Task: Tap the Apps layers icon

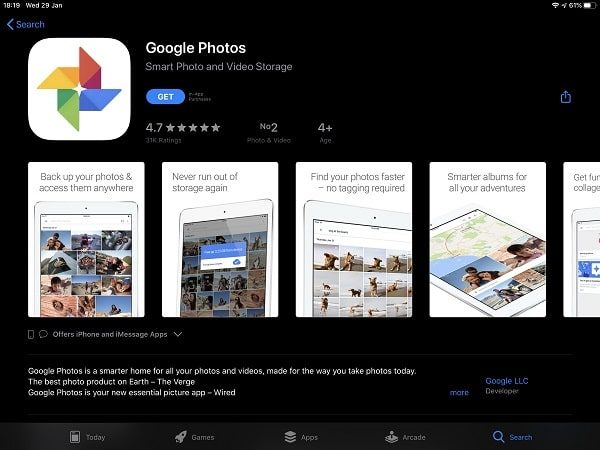Action: coord(290,437)
